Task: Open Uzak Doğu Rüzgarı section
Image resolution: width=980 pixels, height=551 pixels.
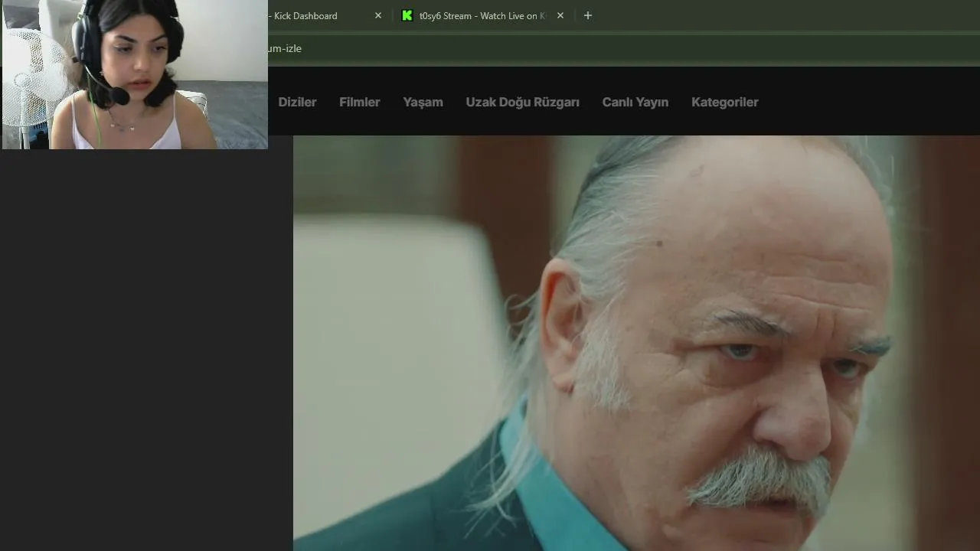Action: pos(523,102)
